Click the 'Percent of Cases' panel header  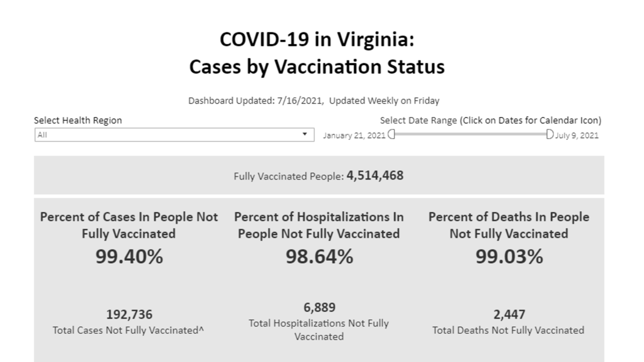point(128,225)
